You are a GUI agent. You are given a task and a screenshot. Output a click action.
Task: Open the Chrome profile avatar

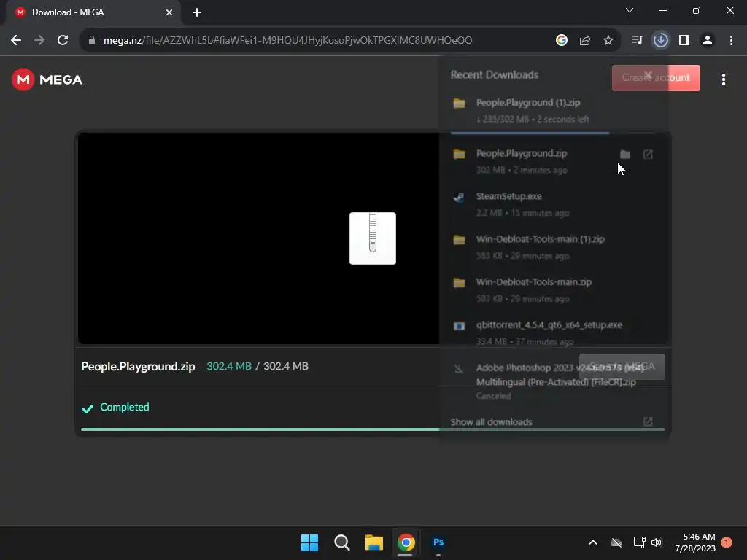708,41
